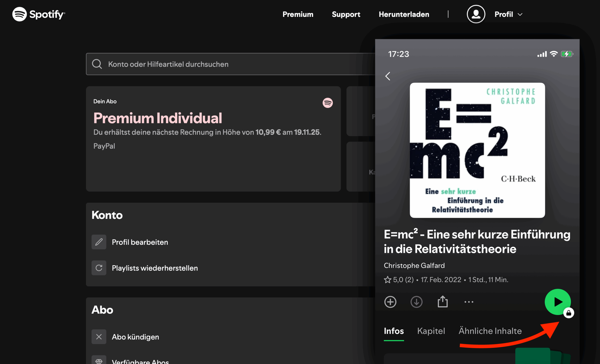The image size is (600, 364).
Task: Click the Konto section heading
Action: click(x=107, y=215)
